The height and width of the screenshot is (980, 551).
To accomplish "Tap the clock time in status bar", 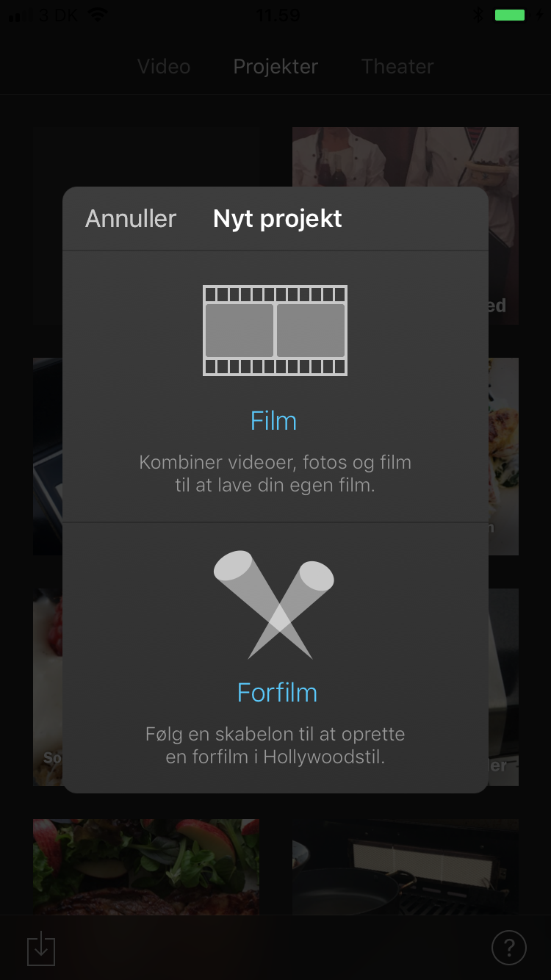I will click(278, 14).
